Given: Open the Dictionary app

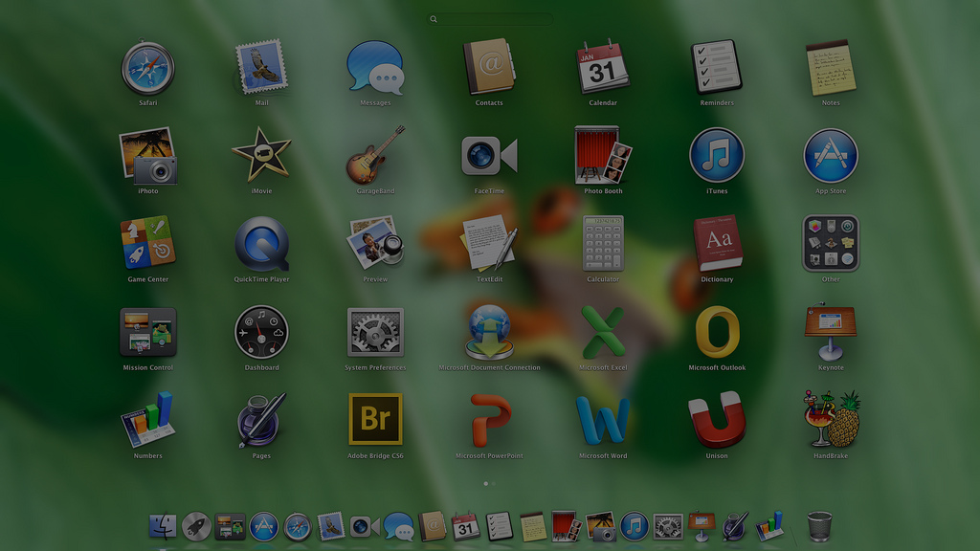Looking at the screenshot, I should tap(717, 243).
